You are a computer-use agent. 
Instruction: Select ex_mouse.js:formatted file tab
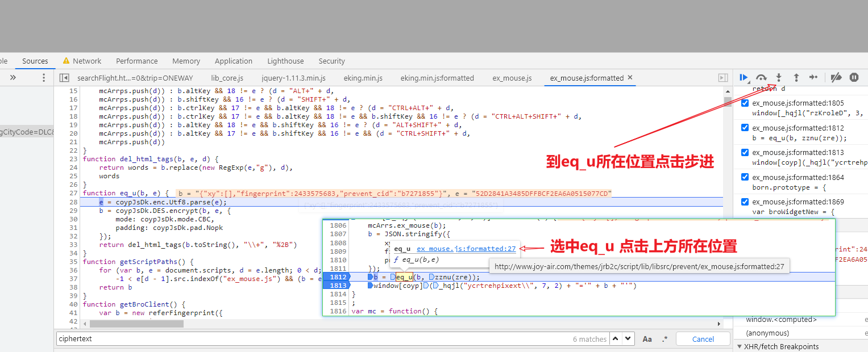587,78
